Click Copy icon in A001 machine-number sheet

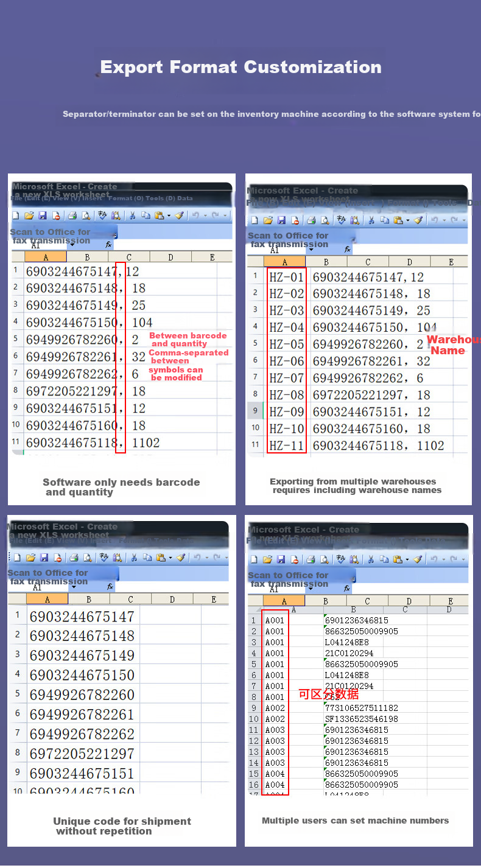pos(384,559)
